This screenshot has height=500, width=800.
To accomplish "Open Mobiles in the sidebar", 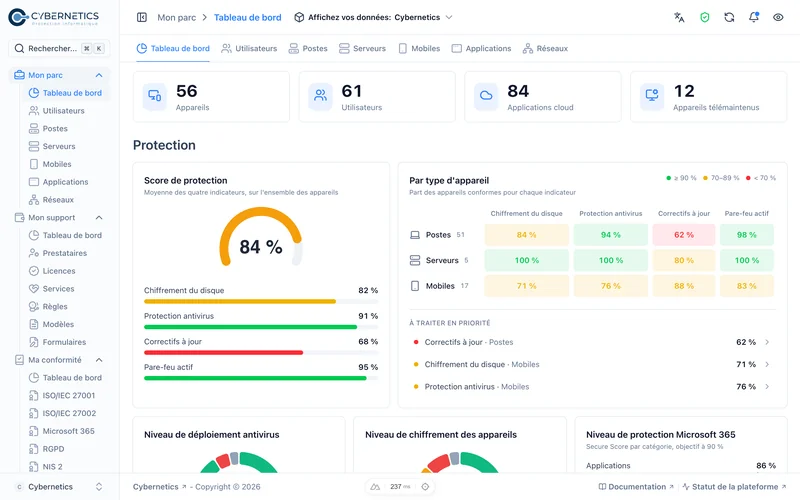I will pyautogui.click(x=57, y=164).
